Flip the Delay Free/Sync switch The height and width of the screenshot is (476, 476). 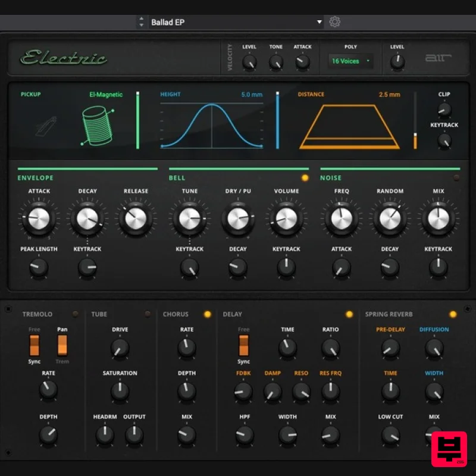[243, 345]
